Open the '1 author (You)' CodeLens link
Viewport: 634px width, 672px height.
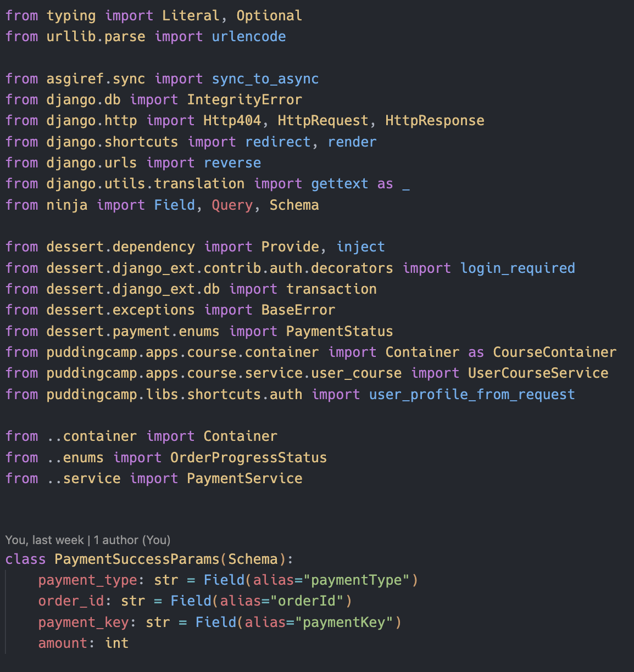(x=132, y=540)
